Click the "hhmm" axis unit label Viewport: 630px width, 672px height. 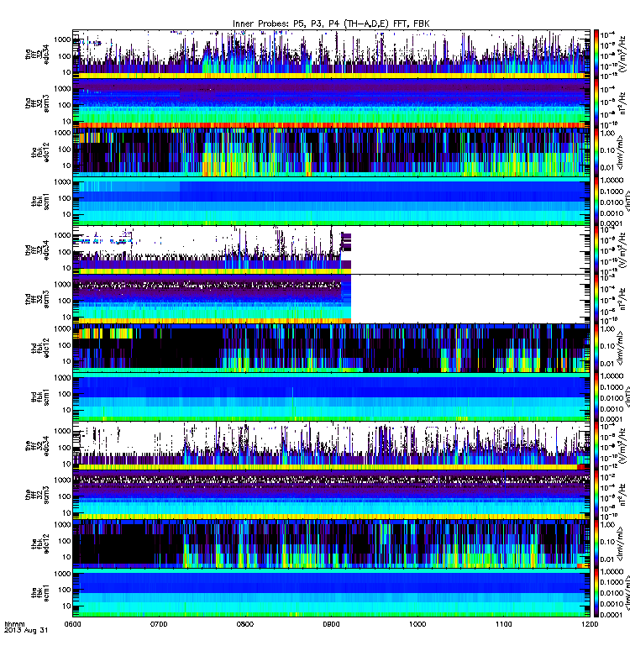(x=14, y=624)
